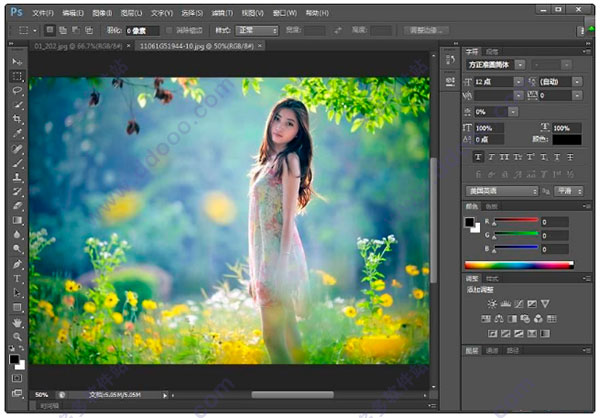Select the Dodge tool

point(17,249)
